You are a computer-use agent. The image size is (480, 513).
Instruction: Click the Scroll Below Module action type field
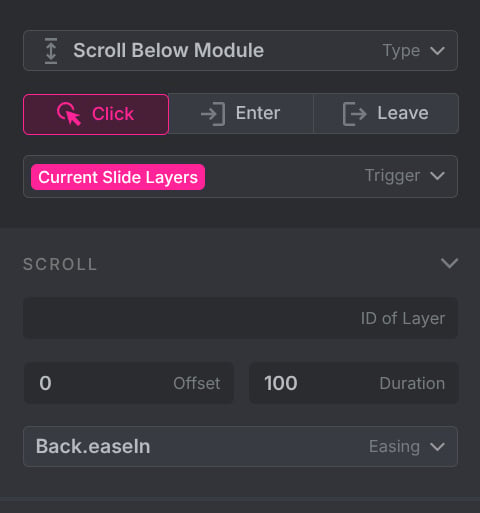[240, 50]
